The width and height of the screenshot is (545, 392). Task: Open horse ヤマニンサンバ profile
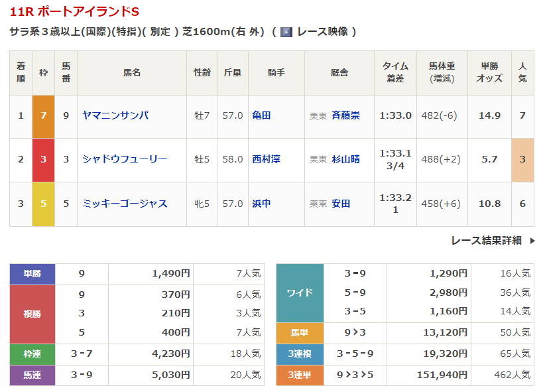(115, 115)
